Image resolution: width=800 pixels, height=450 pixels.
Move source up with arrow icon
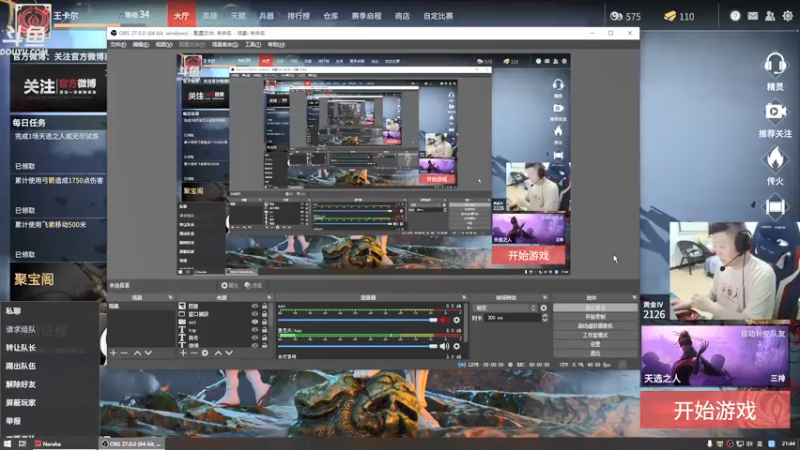click(x=218, y=353)
